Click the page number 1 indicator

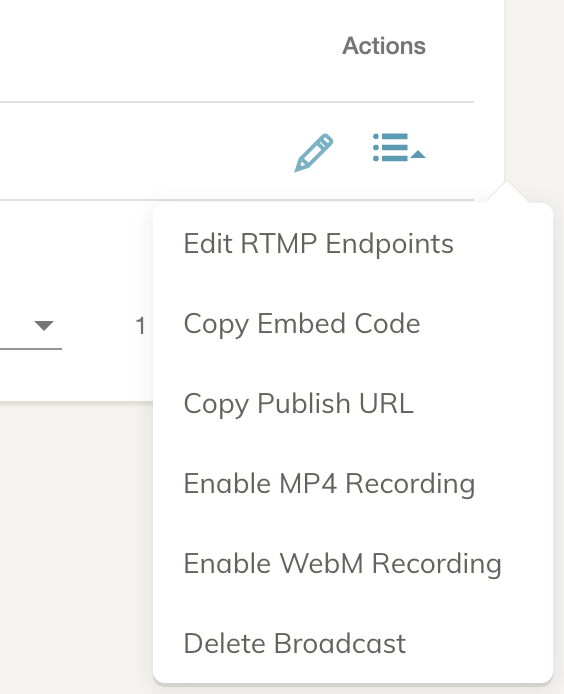click(140, 326)
